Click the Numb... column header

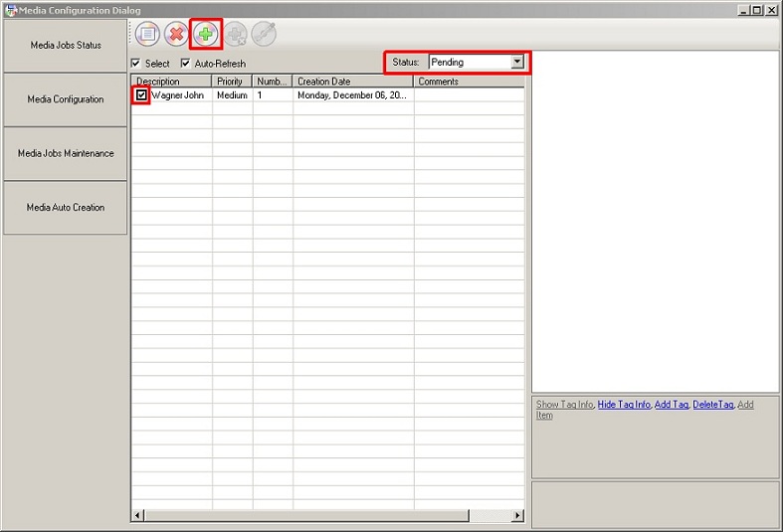[273, 82]
